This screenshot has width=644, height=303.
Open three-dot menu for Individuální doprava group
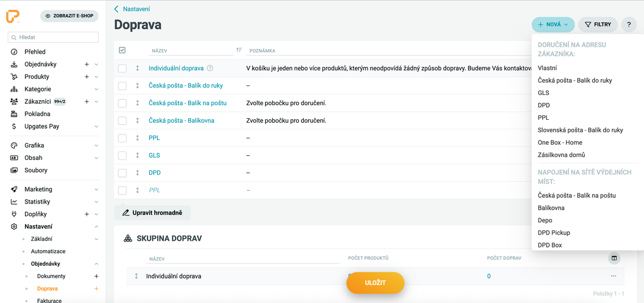[x=613, y=276]
